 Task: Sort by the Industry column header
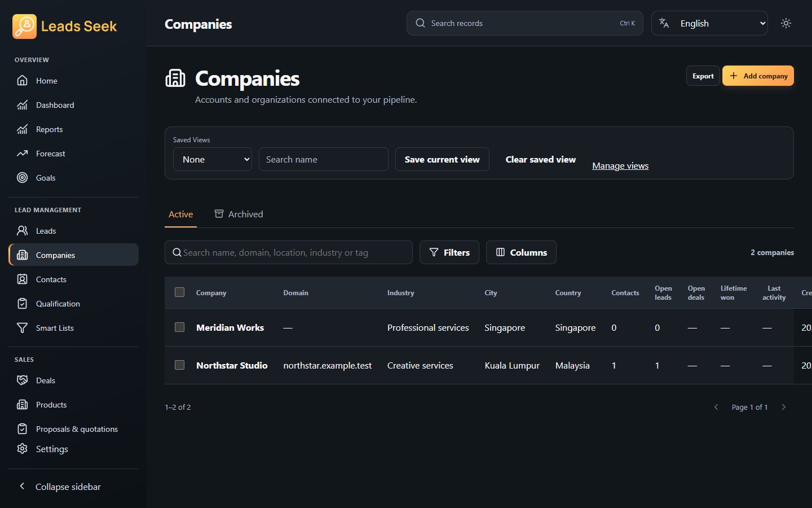click(x=401, y=293)
